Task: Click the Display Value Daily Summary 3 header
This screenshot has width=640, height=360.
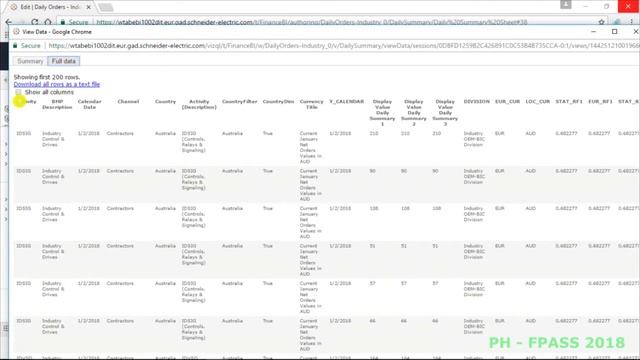Action: pyautogui.click(x=445, y=113)
